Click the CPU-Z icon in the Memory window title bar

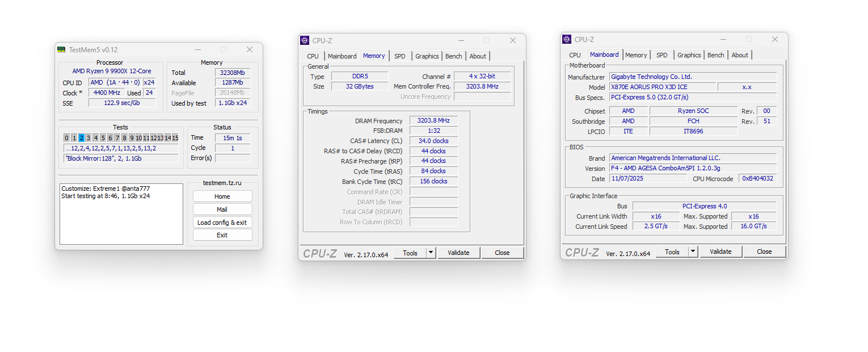(x=305, y=40)
